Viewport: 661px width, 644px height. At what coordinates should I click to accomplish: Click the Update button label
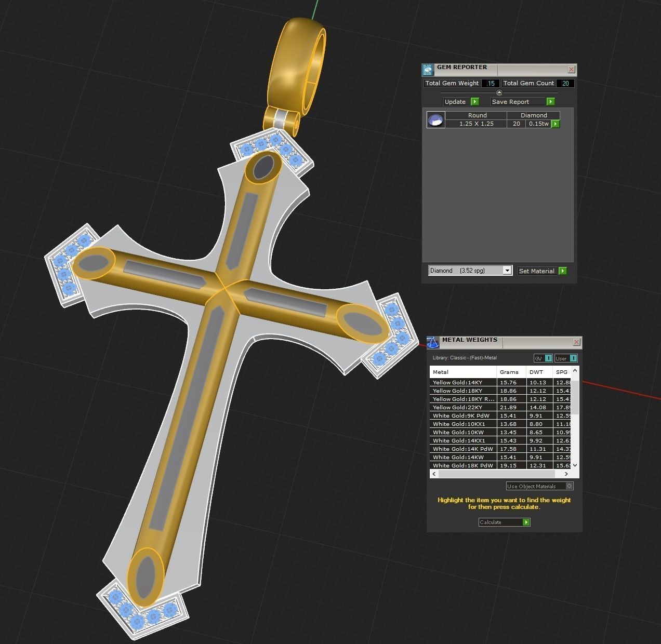pos(455,102)
